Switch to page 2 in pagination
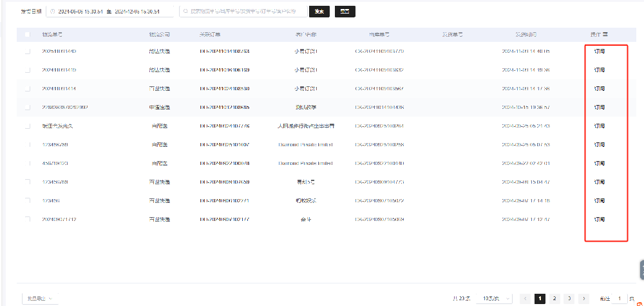Screen dimensions: 644x306 [x=554, y=298]
